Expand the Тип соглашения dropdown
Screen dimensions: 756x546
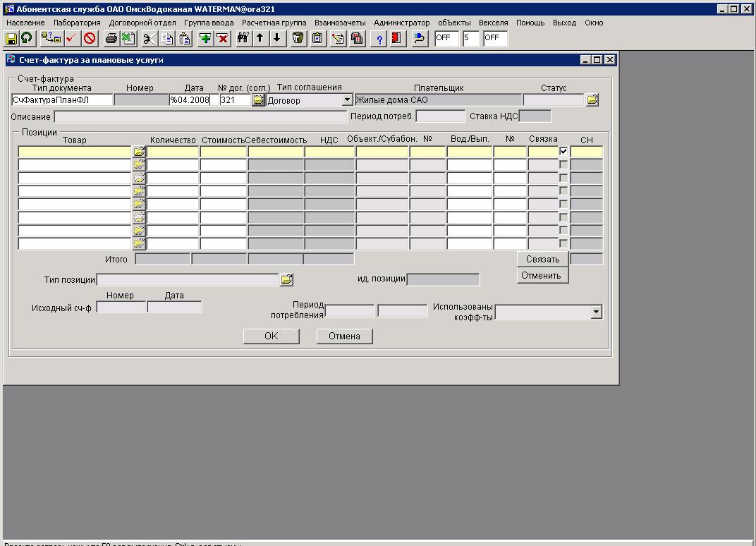[347, 100]
